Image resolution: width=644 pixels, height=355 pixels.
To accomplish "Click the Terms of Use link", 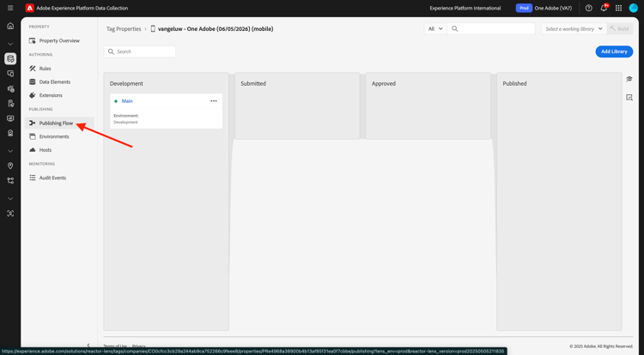I will tap(115, 346).
